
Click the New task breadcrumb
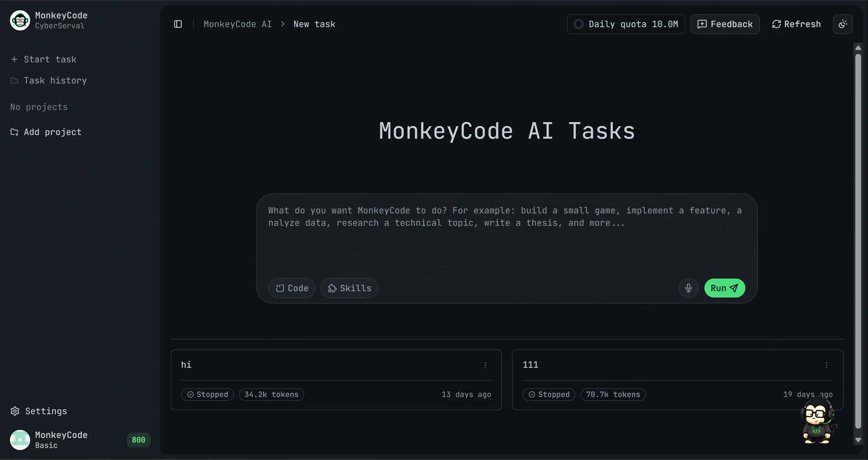314,24
